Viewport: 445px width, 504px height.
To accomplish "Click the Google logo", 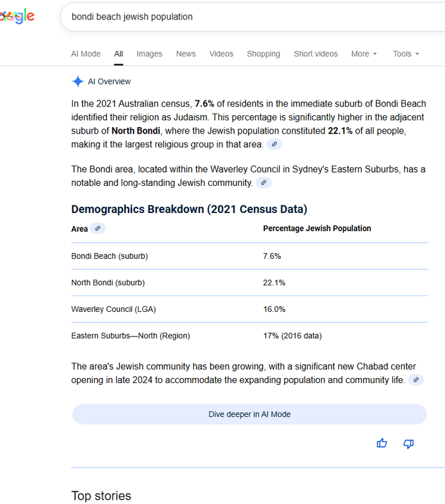I will [x=17, y=17].
